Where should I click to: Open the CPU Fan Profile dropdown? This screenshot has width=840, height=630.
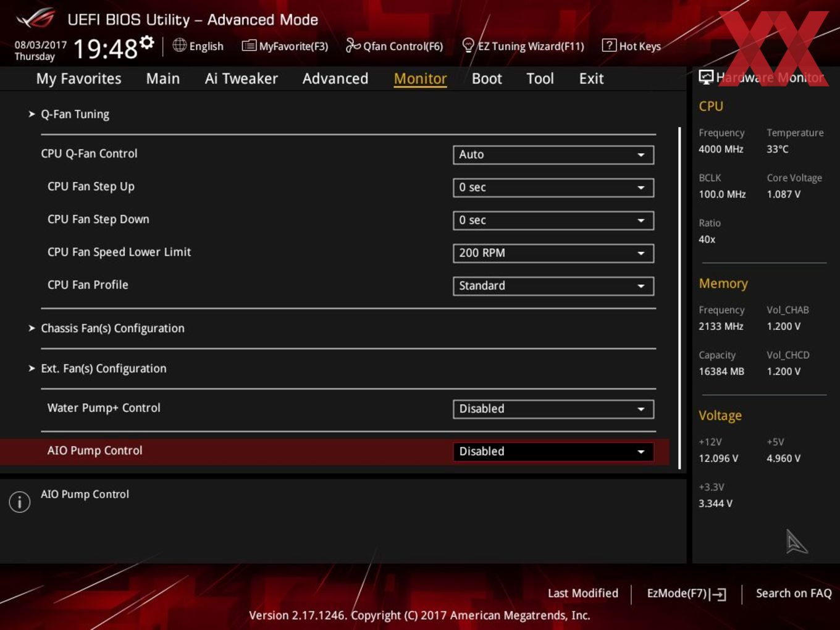pos(553,285)
